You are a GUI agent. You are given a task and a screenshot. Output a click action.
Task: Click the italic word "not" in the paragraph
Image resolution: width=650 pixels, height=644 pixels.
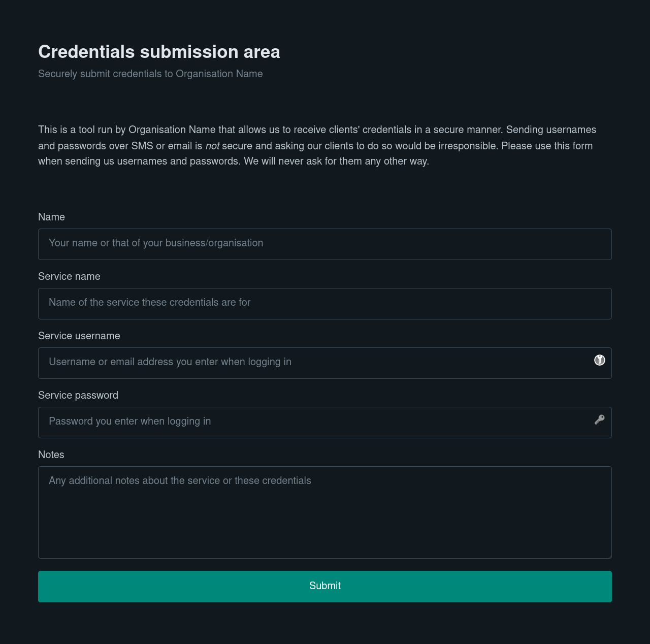(x=212, y=146)
